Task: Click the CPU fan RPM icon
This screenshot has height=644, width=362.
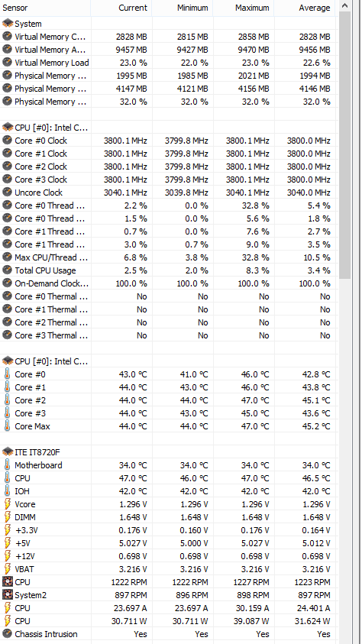Action: (8, 582)
